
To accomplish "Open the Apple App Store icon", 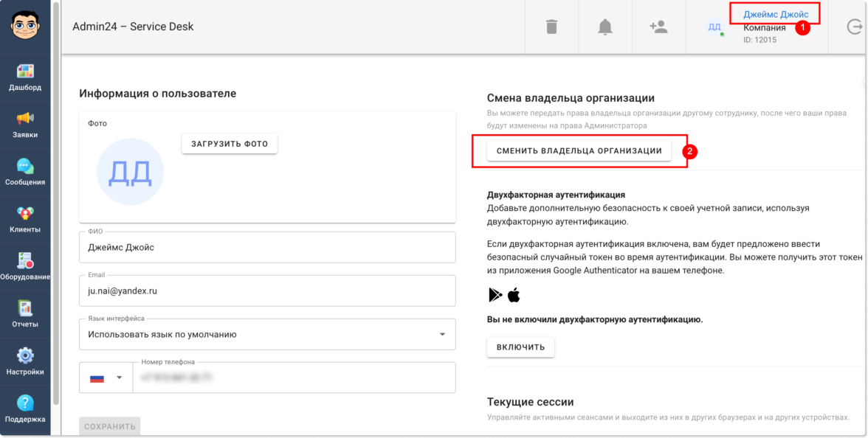I will pos(514,295).
